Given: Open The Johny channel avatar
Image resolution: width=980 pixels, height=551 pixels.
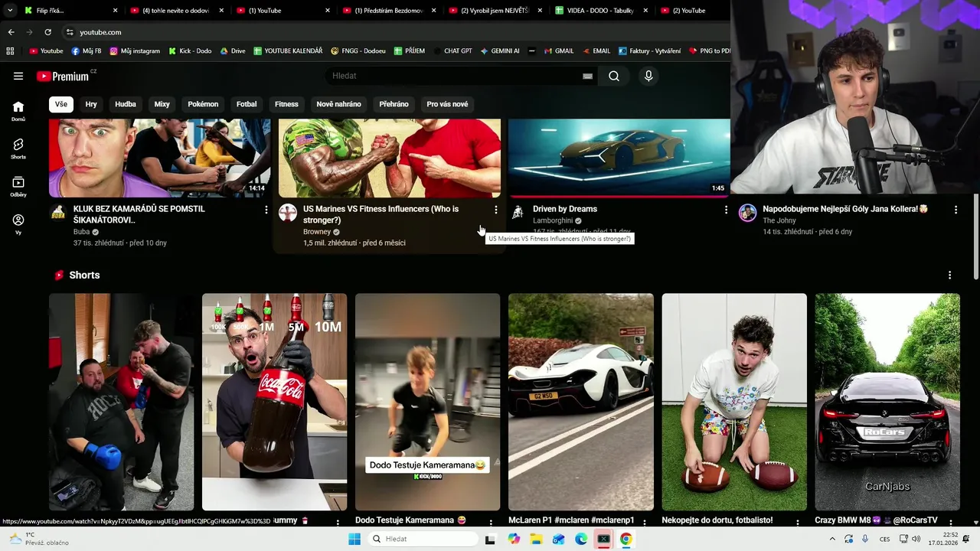Looking at the screenshot, I should (x=747, y=213).
